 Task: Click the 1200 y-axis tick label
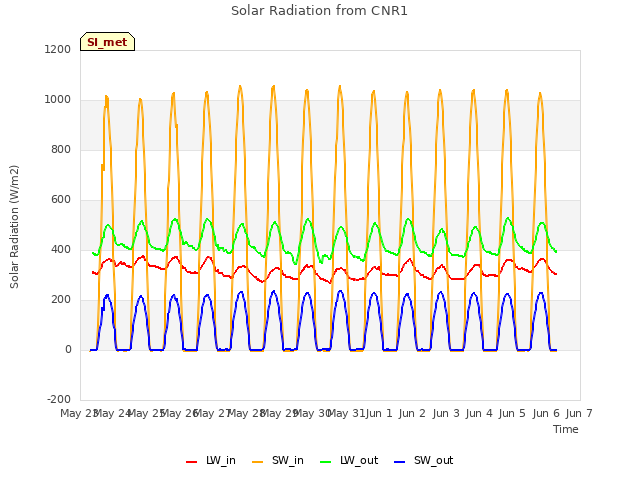pos(58,49)
